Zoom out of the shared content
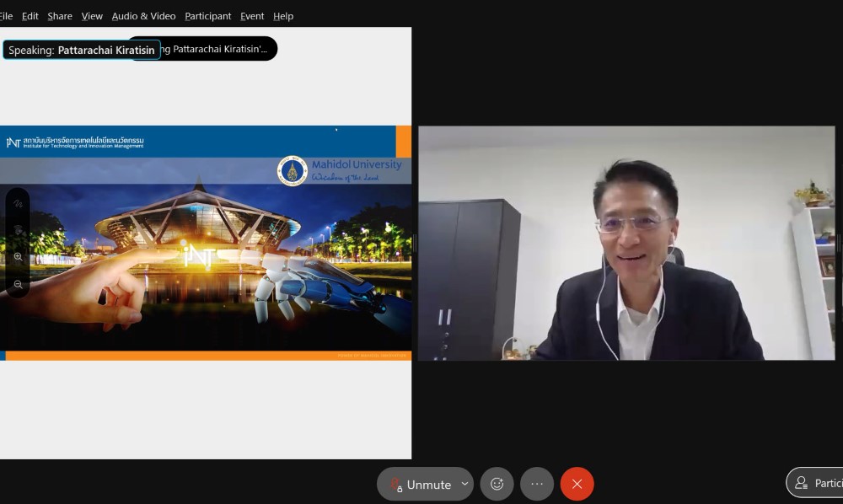Screen dimensions: 843x504 click(x=18, y=284)
